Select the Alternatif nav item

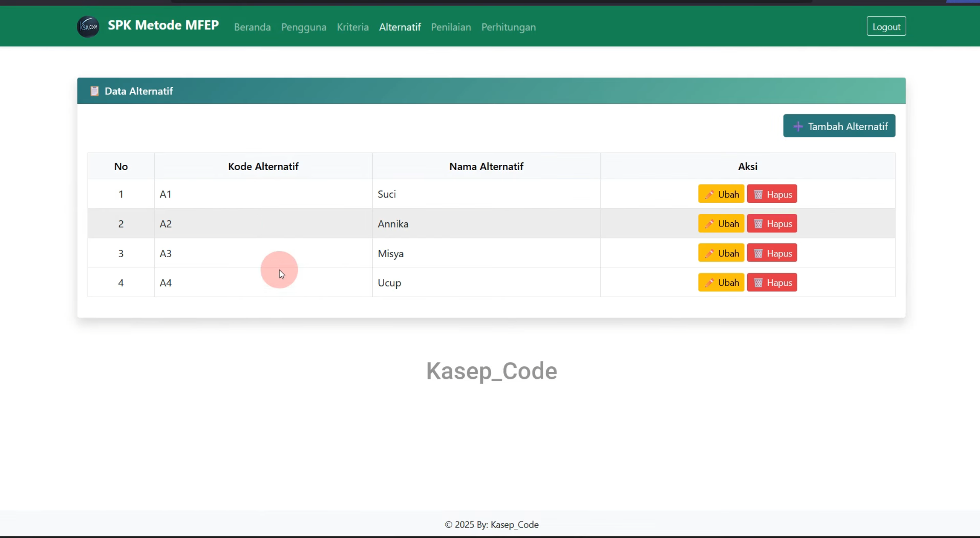(x=400, y=27)
